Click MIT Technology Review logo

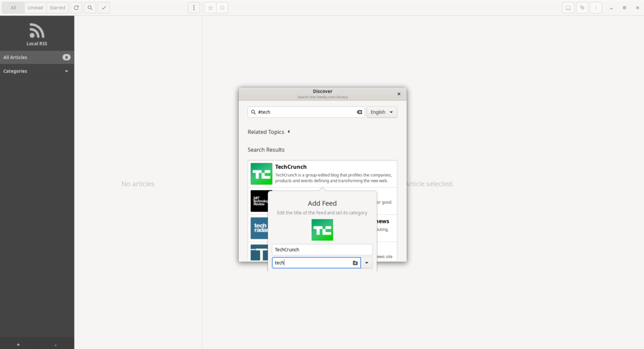click(x=259, y=201)
